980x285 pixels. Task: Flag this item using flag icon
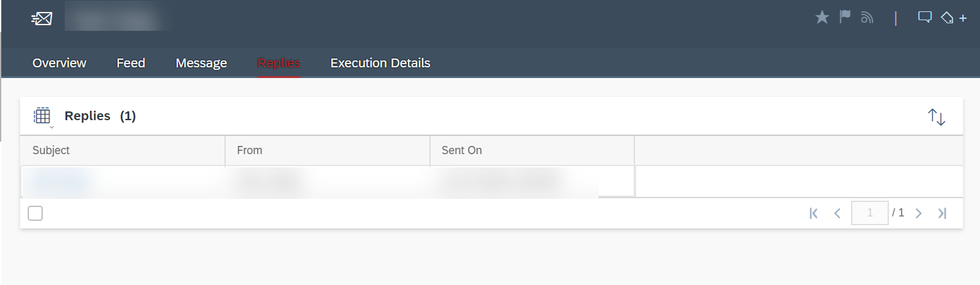pyautogui.click(x=845, y=17)
